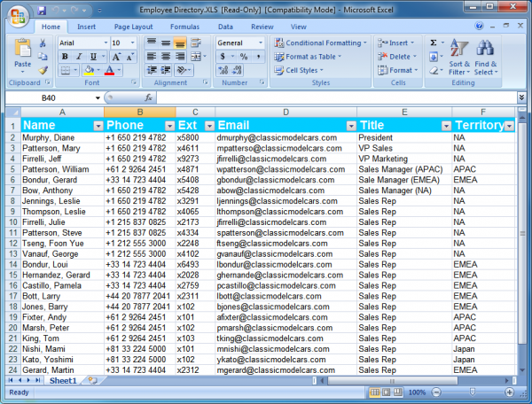Image resolution: width=532 pixels, height=404 pixels.
Task: Click Decrease Decimal icon
Action: [x=237, y=70]
